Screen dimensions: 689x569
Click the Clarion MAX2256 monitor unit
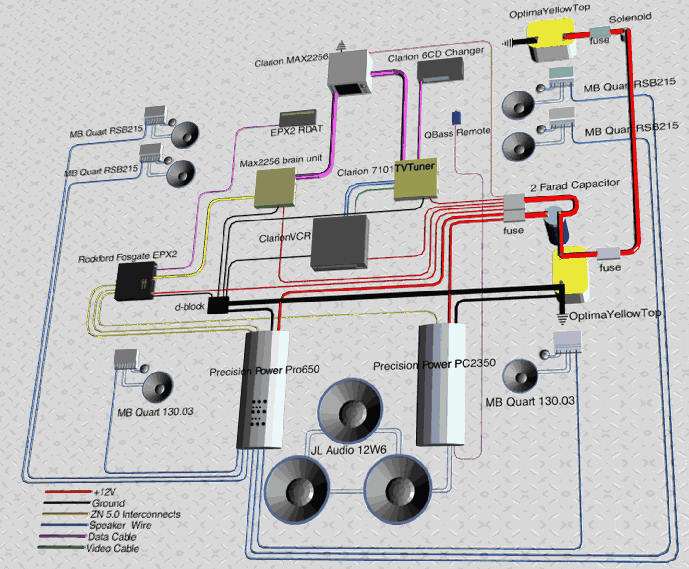click(x=351, y=75)
